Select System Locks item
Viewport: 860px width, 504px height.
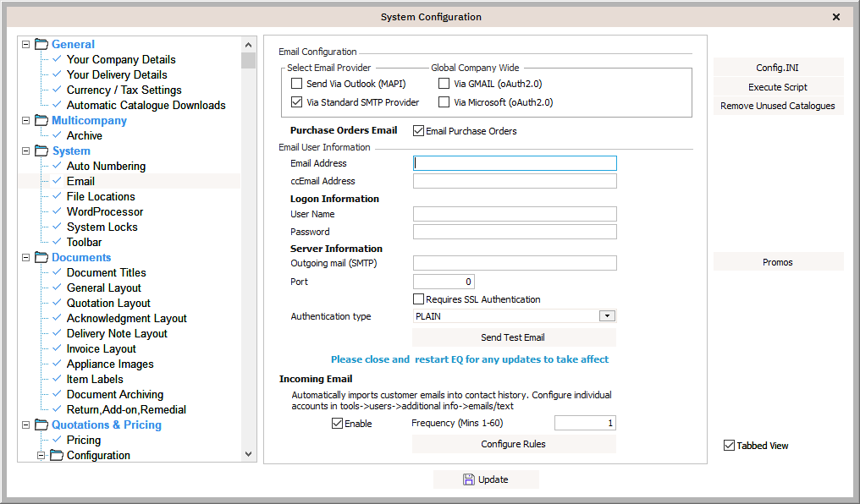tap(102, 227)
